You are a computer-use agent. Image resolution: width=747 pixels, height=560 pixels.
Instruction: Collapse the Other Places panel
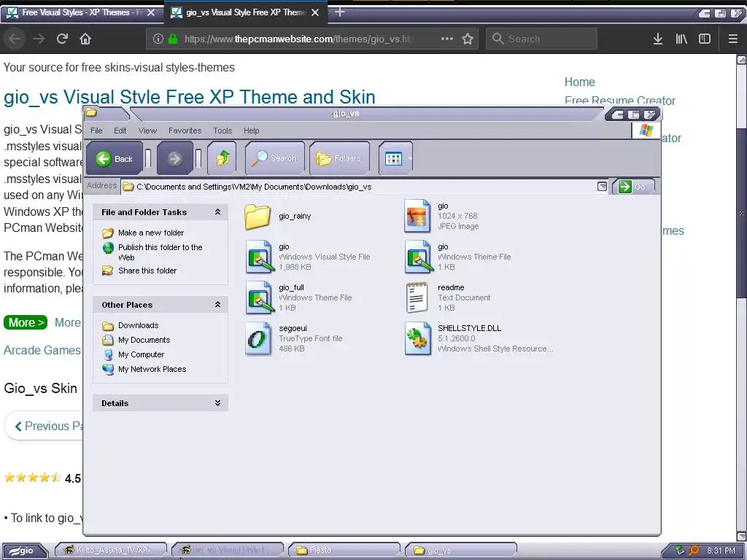click(x=217, y=304)
